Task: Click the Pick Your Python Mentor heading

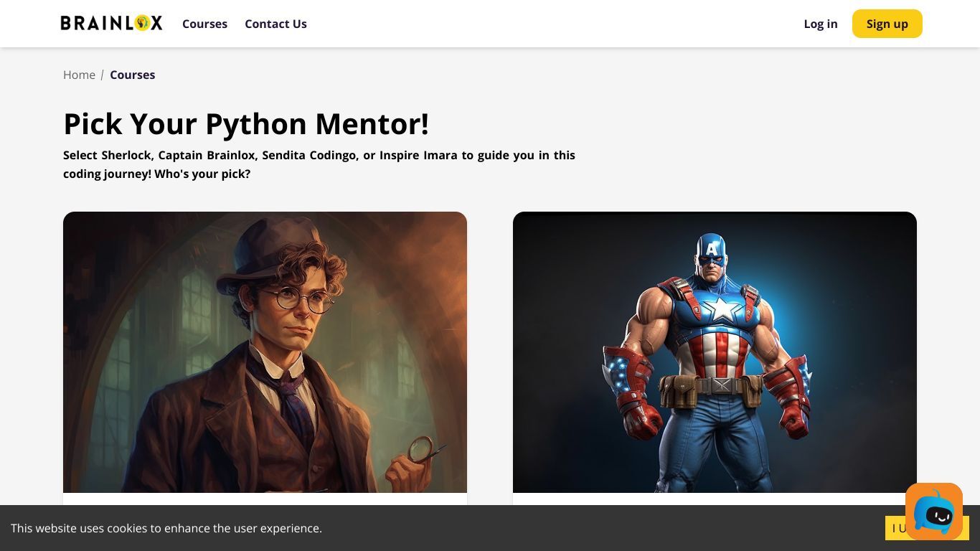Action: 246,123
